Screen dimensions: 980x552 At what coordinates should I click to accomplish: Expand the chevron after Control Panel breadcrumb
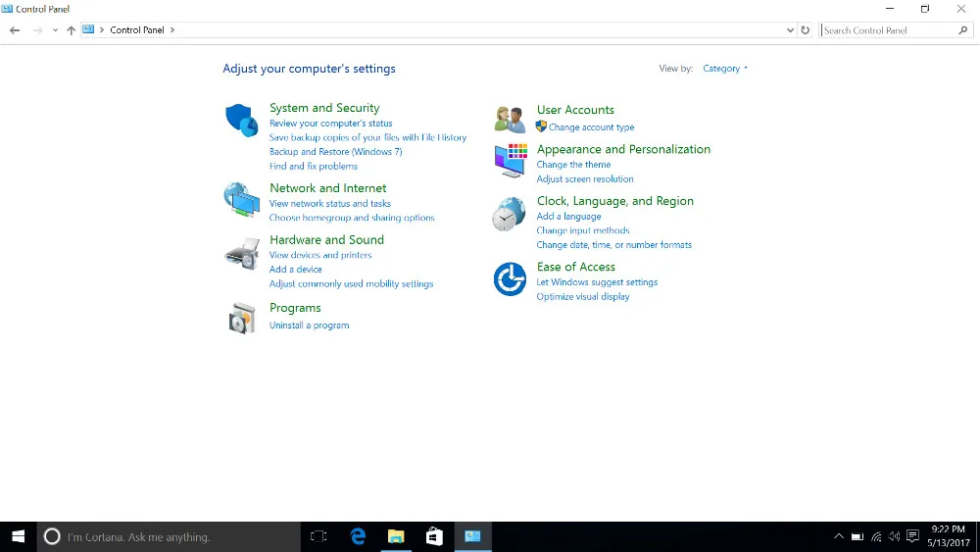pyautogui.click(x=172, y=30)
